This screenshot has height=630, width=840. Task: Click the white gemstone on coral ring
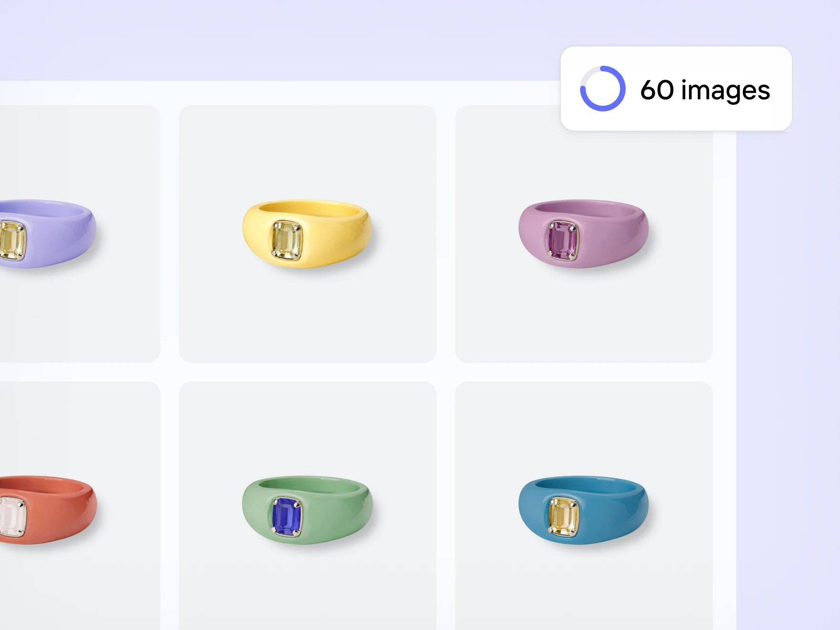(x=12, y=517)
